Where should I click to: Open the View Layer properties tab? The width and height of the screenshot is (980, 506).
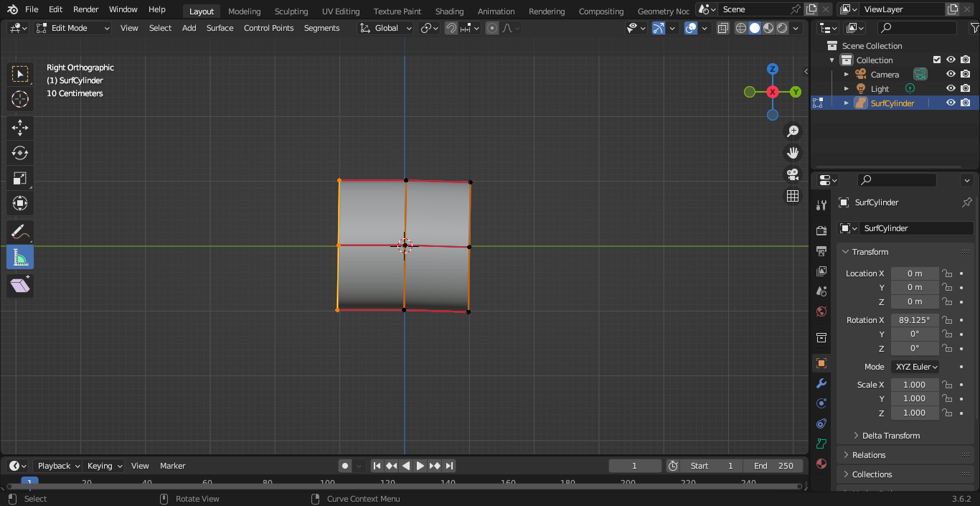821,271
